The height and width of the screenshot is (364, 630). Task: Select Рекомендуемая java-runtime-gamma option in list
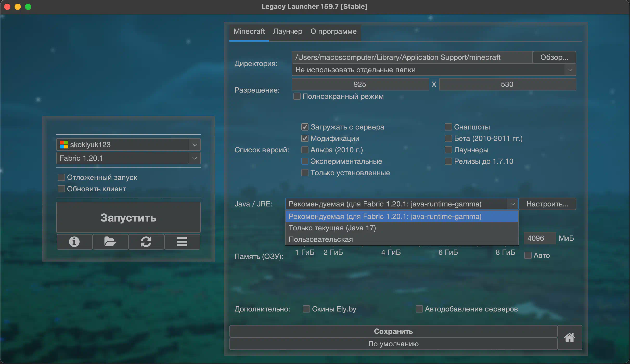(402, 216)
